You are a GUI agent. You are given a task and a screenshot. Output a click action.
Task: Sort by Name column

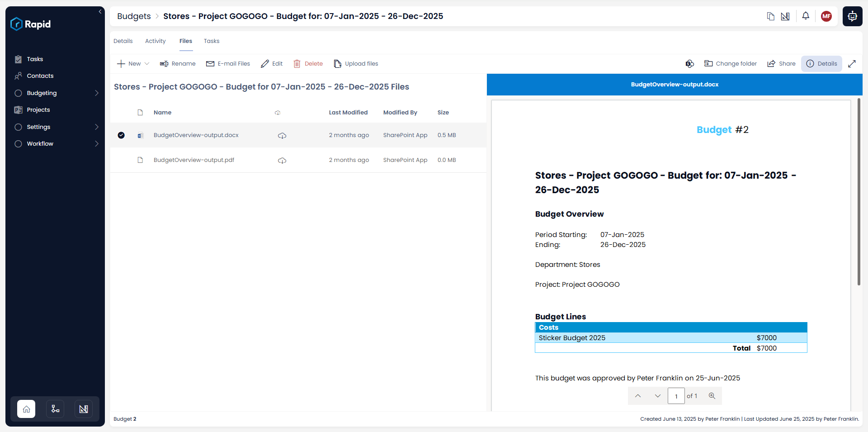(x=162, y=113)
